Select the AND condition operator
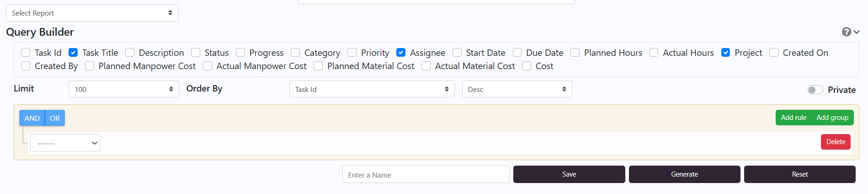 point(32,118)
